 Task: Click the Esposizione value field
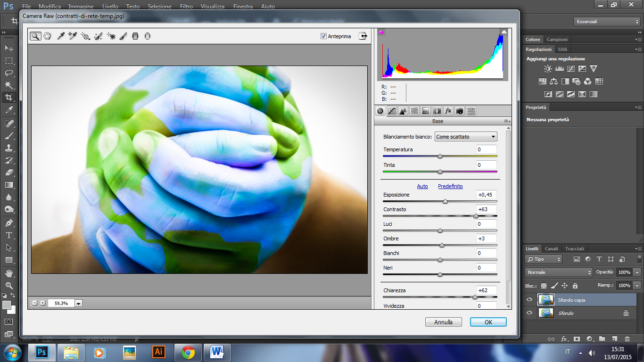[x=486, y=195]
